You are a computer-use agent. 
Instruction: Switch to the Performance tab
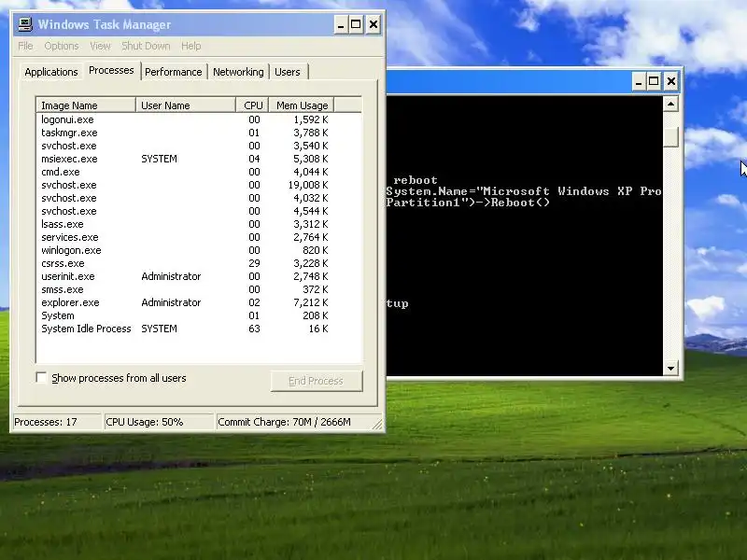174,72
